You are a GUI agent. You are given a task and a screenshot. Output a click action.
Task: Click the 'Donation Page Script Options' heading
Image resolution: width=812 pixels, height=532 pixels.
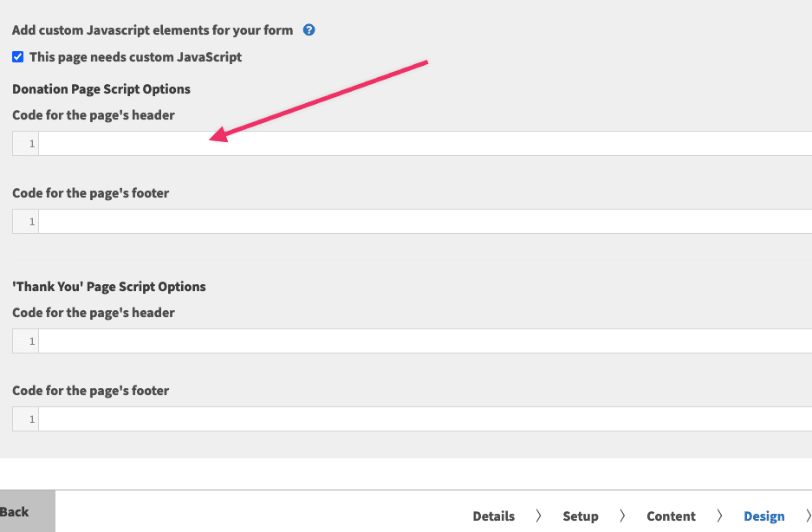click(101, 89)
